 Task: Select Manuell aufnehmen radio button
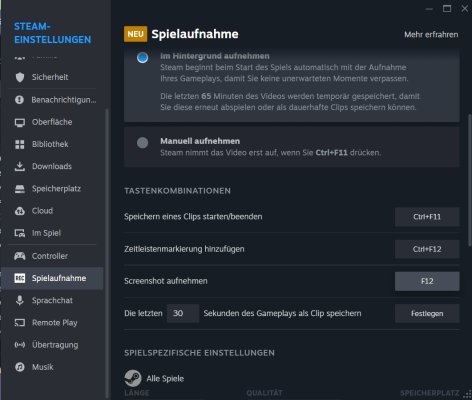143,143
